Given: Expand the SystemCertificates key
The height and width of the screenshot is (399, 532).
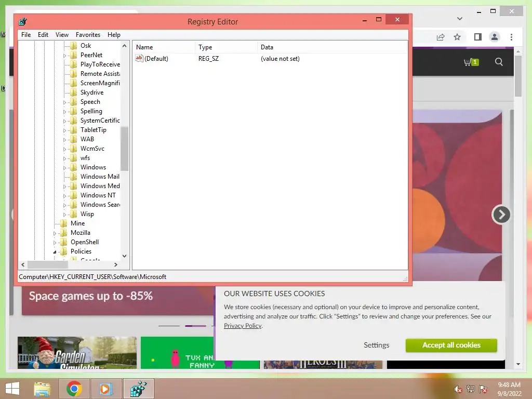Looking at the screenshot, I should click(64, 121).
